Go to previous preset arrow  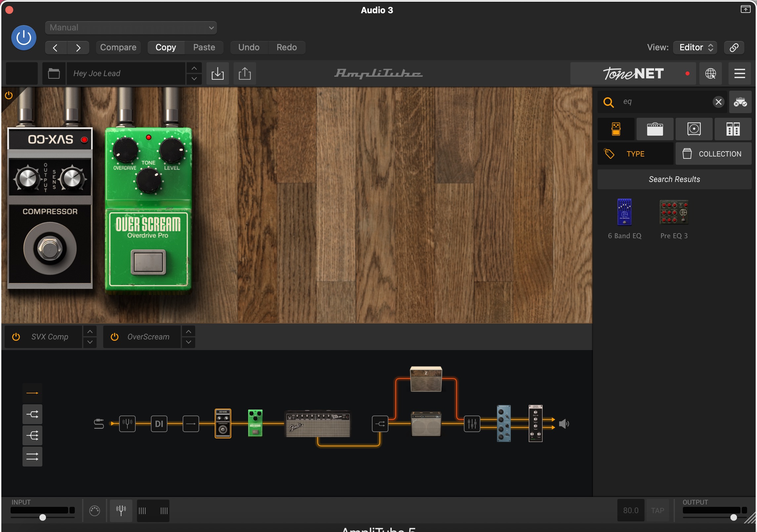56,48
